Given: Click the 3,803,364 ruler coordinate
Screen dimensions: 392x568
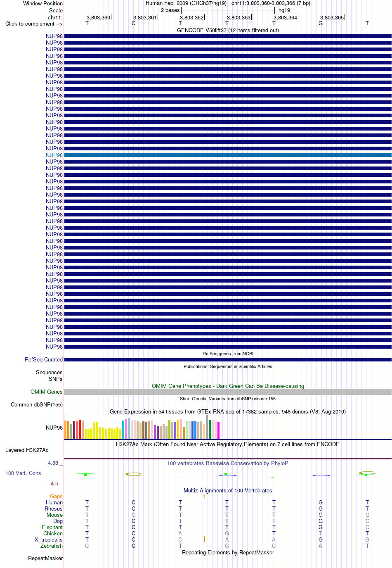Looking at the screenshot, I should point(285,17).
